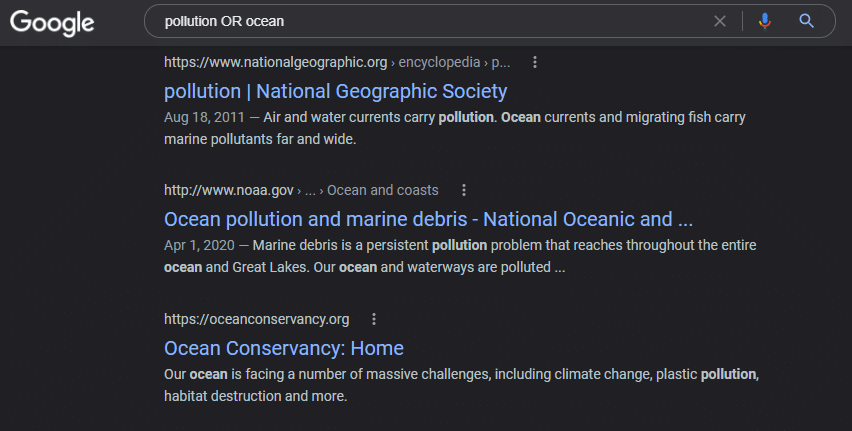
Task: Click the 'encyclopedia' breadcrumb segment
Action: pyautogui.click(x=439, y=63)
